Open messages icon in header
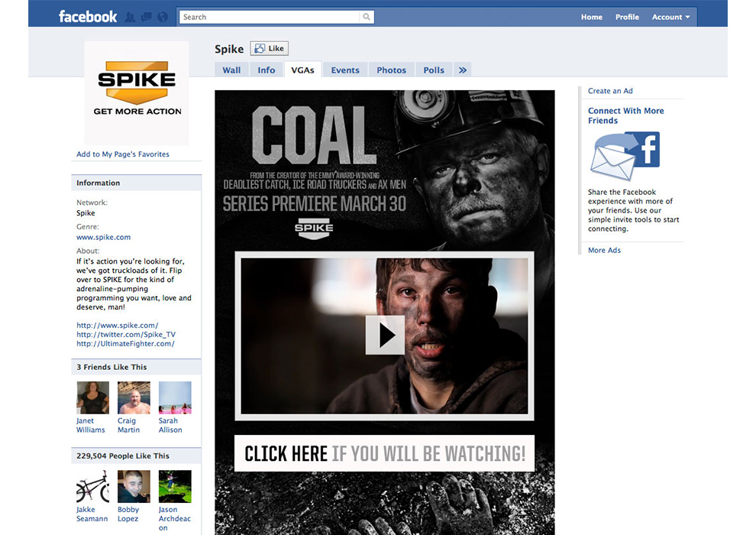Viewport: 756px width, 535px height. click(146, 18)
